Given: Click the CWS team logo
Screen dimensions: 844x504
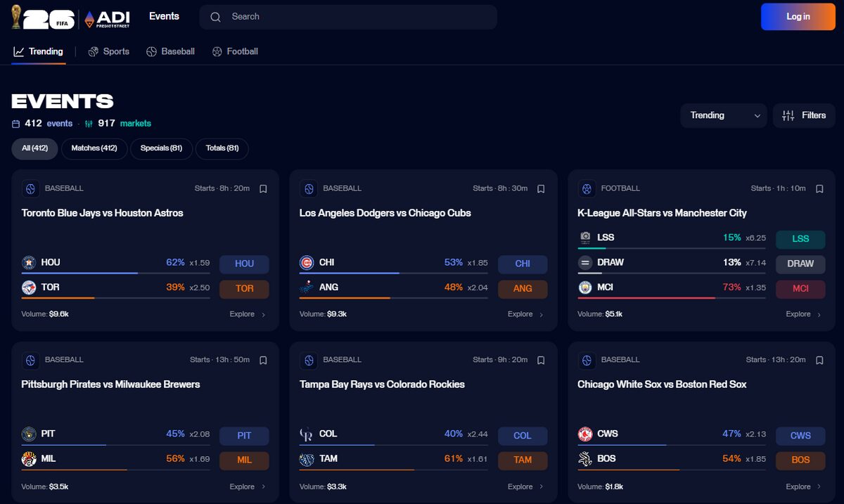Looking at the screenshot, I should click(x=585, y=434).
